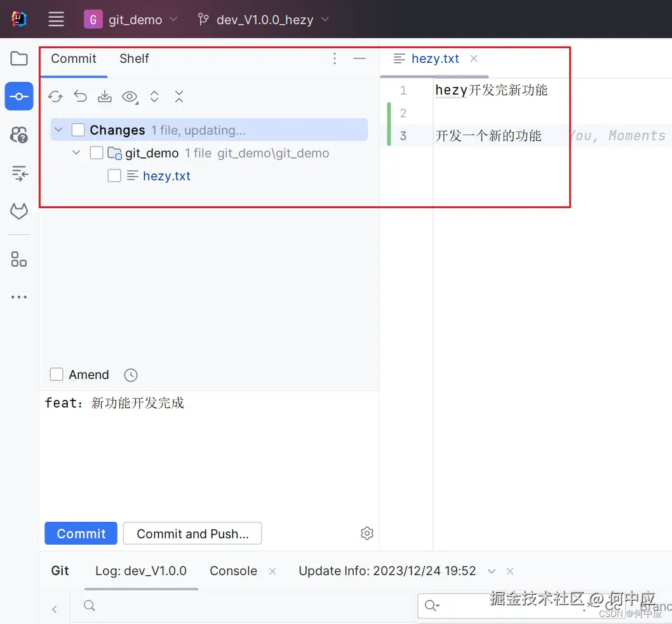The image size is (672, 624).
Task: Collapse the Changes tree node
Action: coord(58,129)
